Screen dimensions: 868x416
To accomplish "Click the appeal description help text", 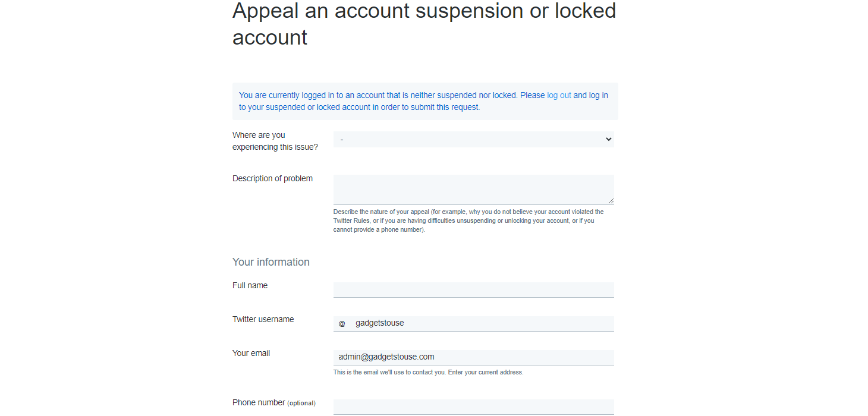I will (x=468, y=220).
